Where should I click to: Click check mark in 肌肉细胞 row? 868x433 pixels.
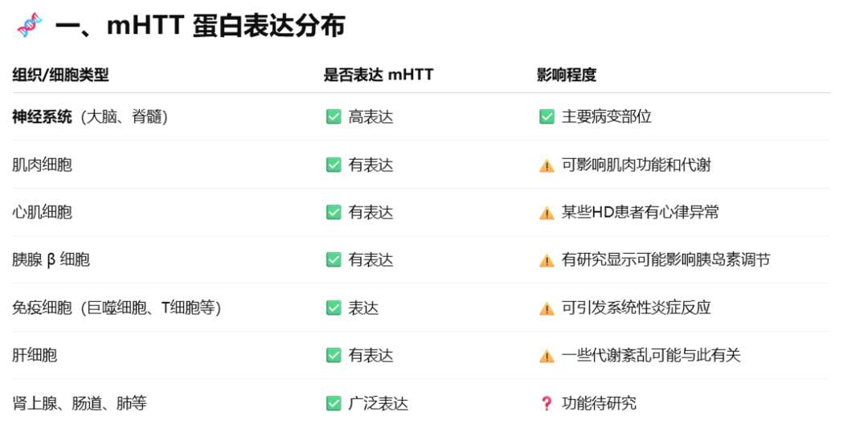click(334, 165)
